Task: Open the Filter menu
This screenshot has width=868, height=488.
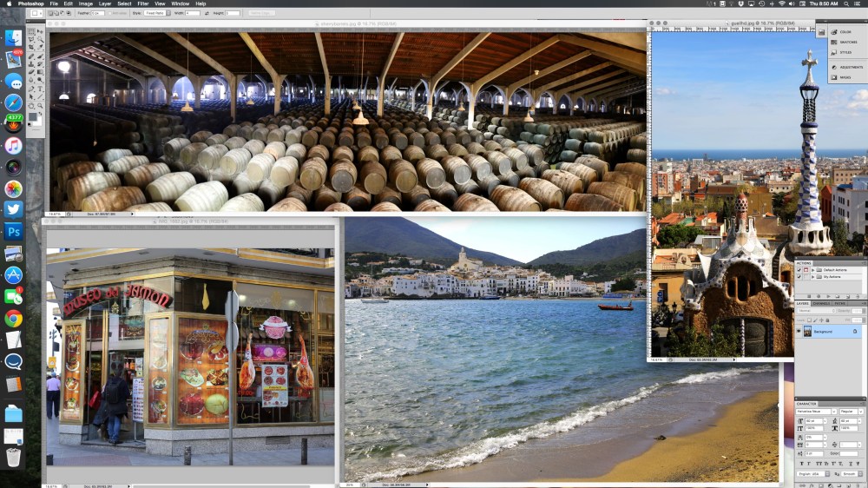Action: [143, 3]
